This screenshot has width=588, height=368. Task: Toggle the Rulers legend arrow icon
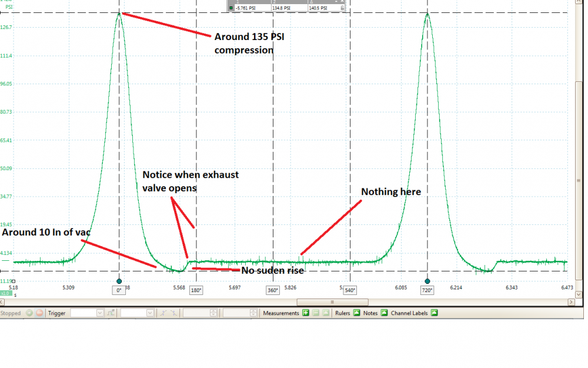click(x=357, y=313)
